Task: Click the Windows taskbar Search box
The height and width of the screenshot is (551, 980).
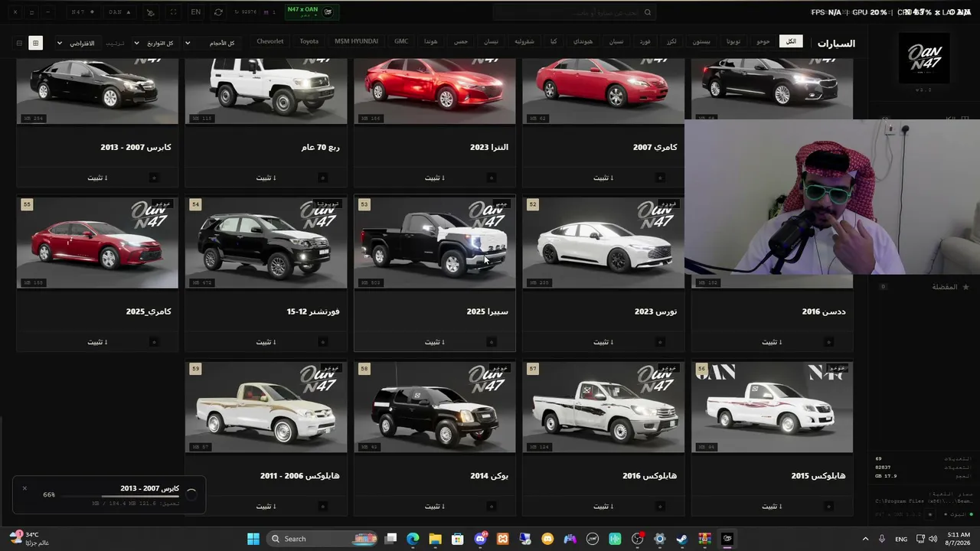Action: [x=323, y=539]
